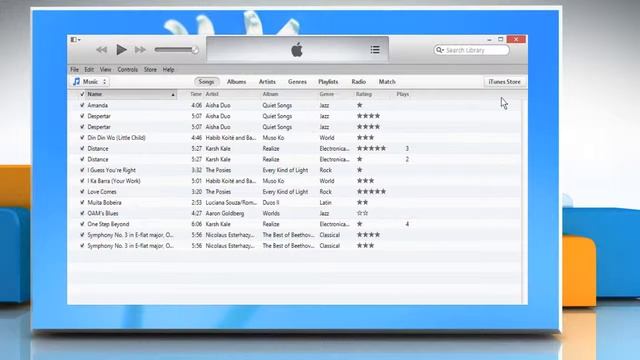Uncheck Love Comes checkbox
The height and width of the screenshot is (360, 640).
pyautogui.click(x=82, y=192)
